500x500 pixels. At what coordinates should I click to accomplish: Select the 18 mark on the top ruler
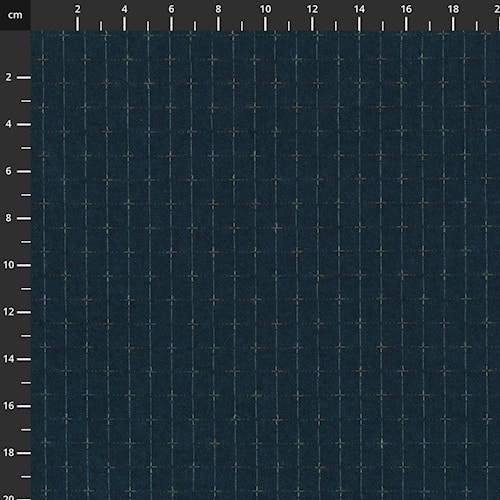(x=453, y=9)
